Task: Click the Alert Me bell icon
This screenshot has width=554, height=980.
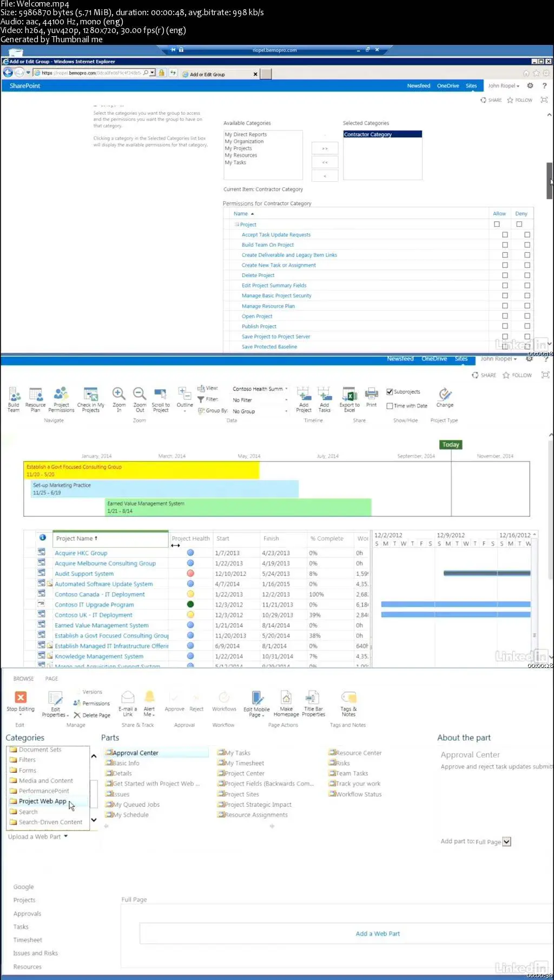Action: point(149,697)
